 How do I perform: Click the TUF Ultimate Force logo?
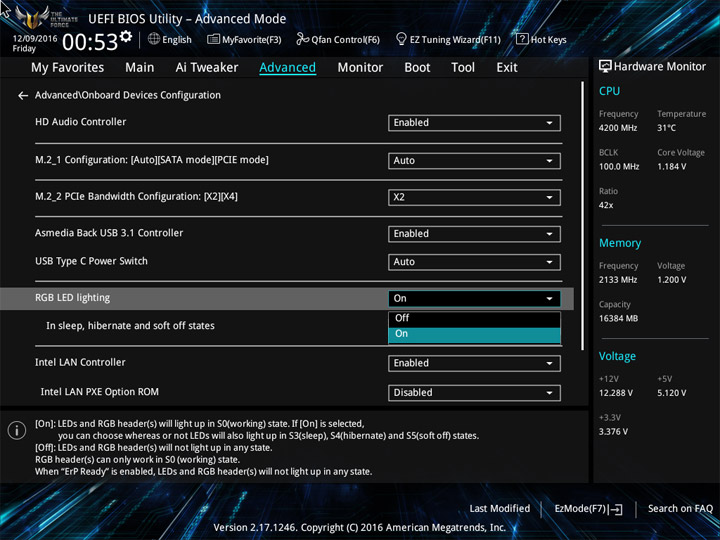click(45, 17)
